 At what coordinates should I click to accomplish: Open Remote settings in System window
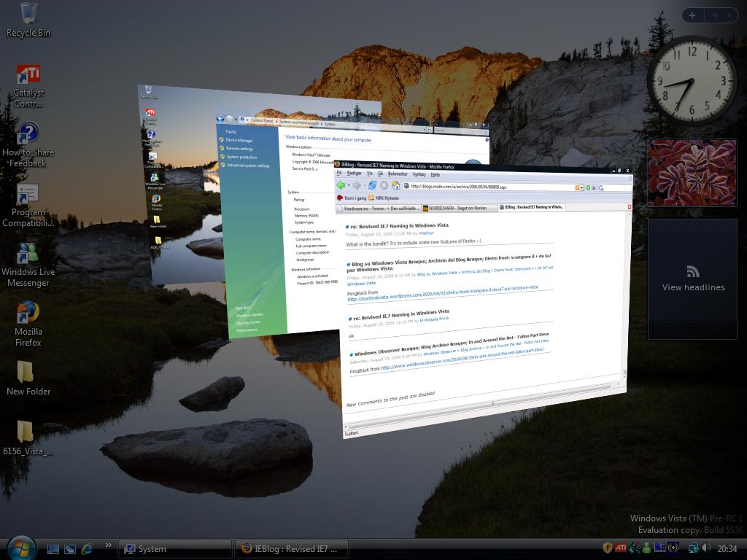(x=239, y=149)
